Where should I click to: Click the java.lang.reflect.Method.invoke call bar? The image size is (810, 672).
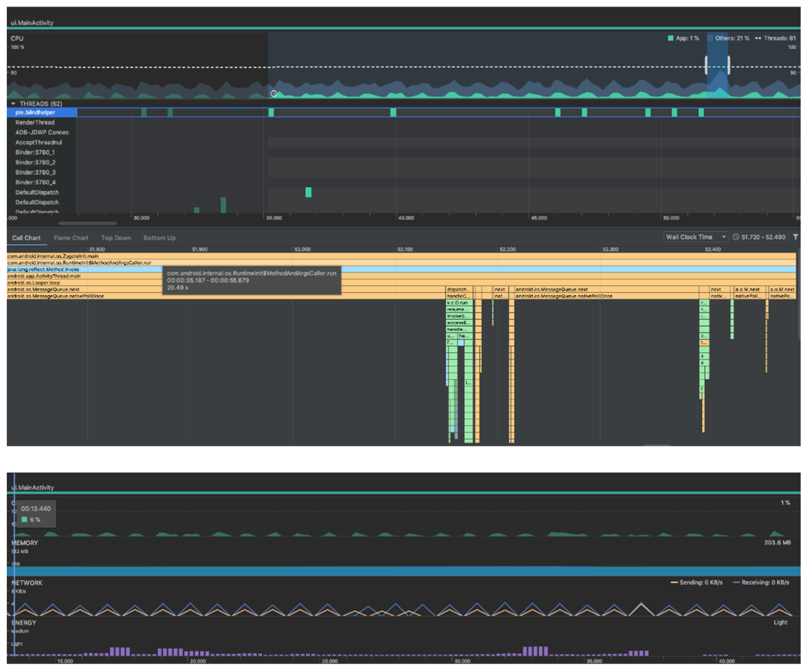[43, 270]
